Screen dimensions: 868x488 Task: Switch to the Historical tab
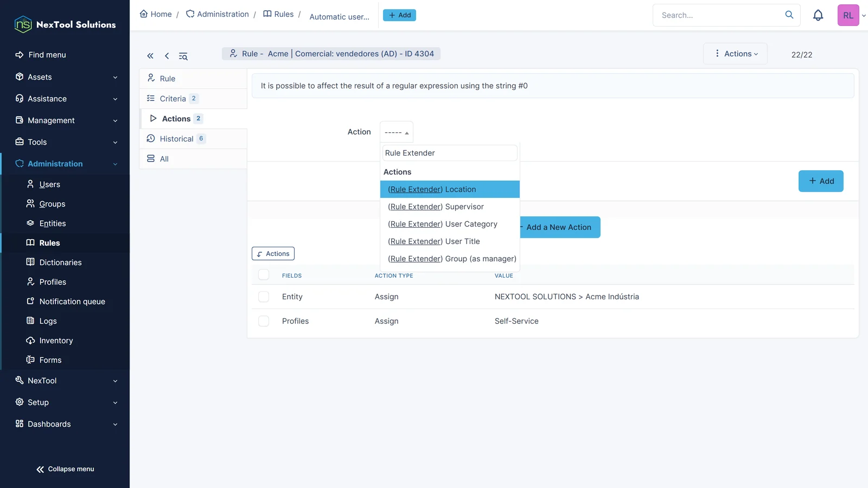[193, 139]
